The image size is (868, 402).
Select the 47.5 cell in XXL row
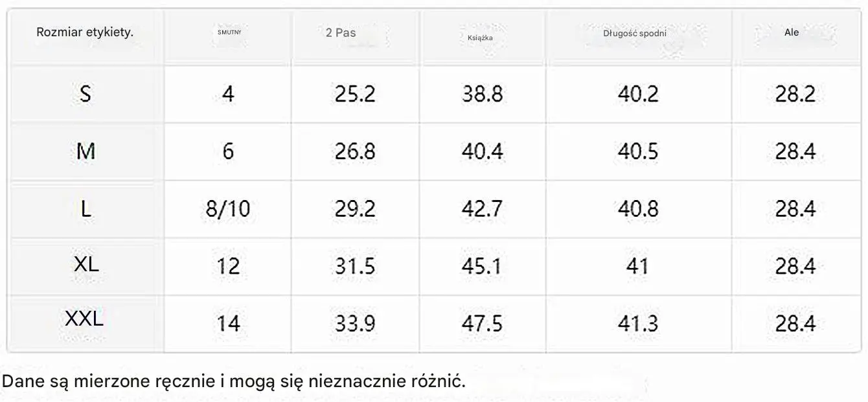tap(482, 323)
